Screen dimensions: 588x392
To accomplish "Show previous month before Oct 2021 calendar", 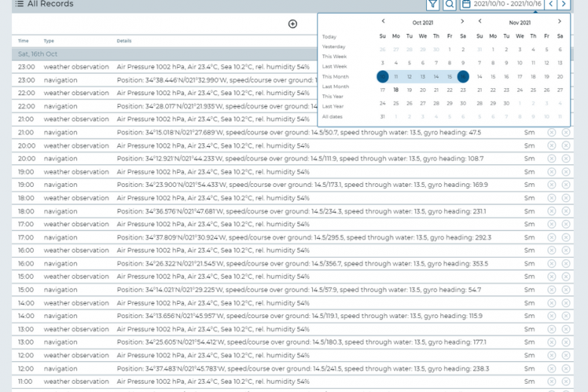I will pos(383,21).
